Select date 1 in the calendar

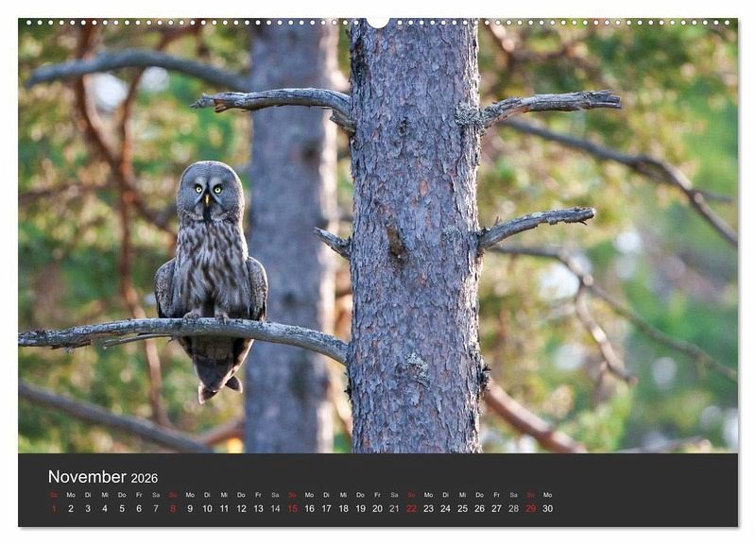(x=54, y=508)
